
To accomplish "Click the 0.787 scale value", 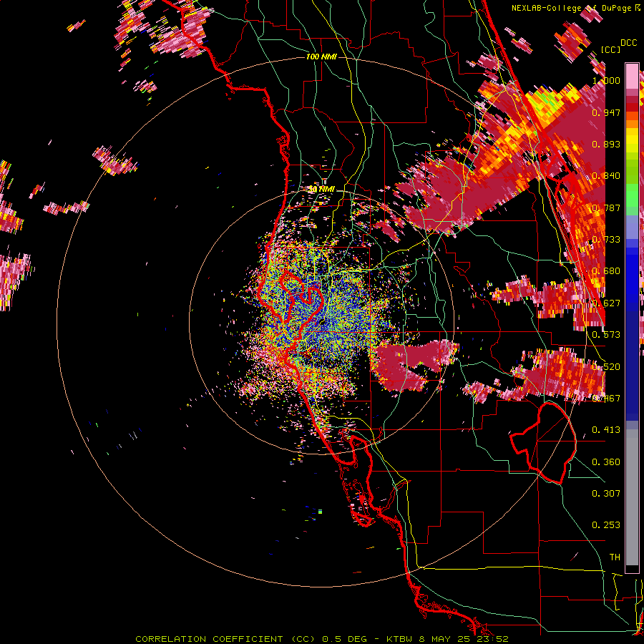I will point(606,208).
